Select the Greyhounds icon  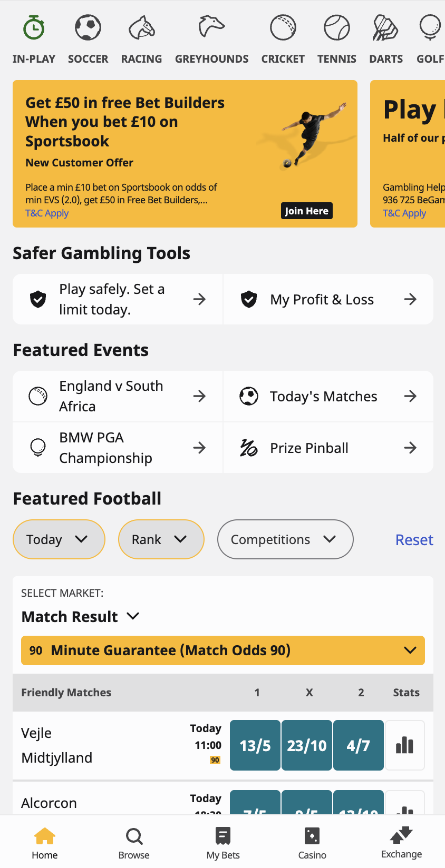[211, 28]
